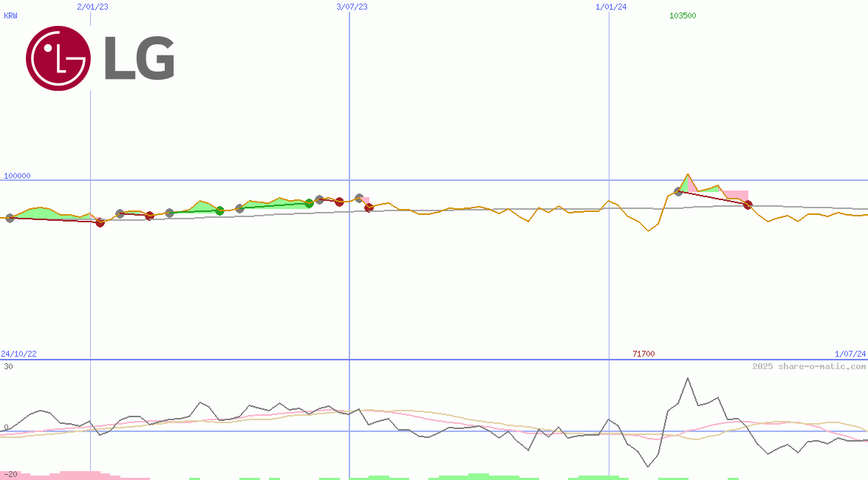Click the last red marker on the right
The height and width of the screenshot is (480, 868).
(x=747, y=205)
